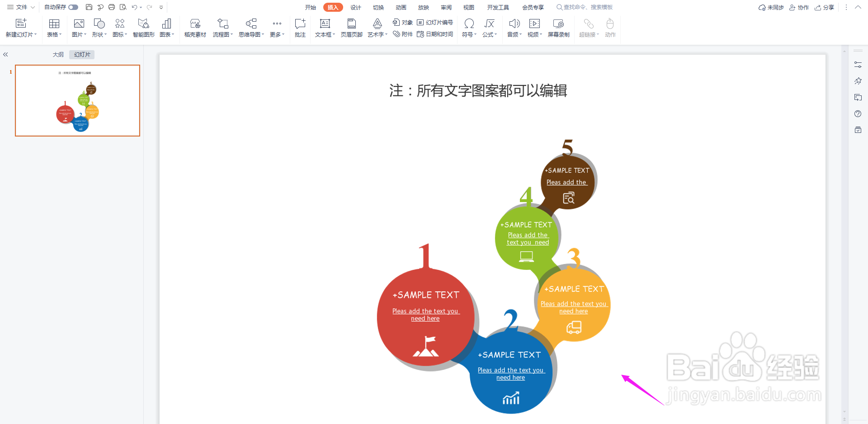Screen dimensions: 868x424
Task: Insert a text box with 文本框
Action: tap(324, 27)
